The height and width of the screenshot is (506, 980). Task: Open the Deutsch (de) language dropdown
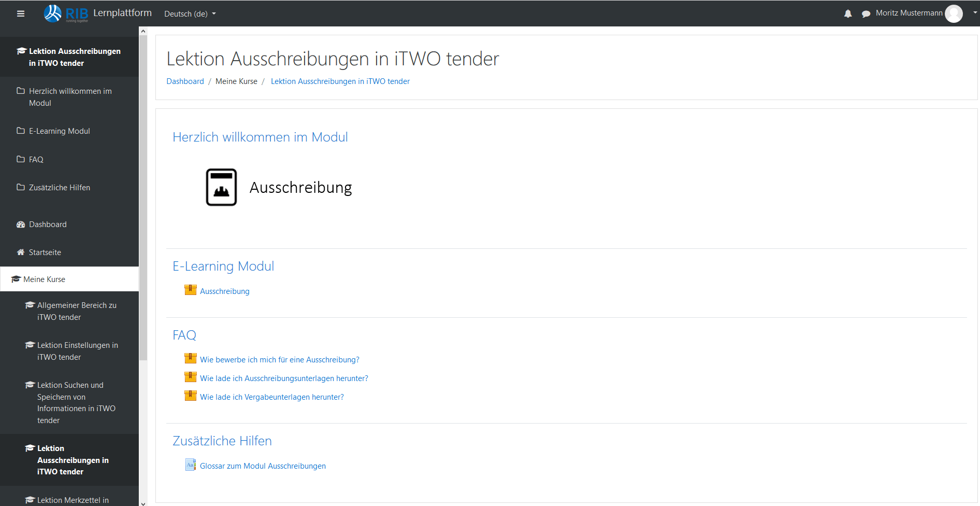190,14
